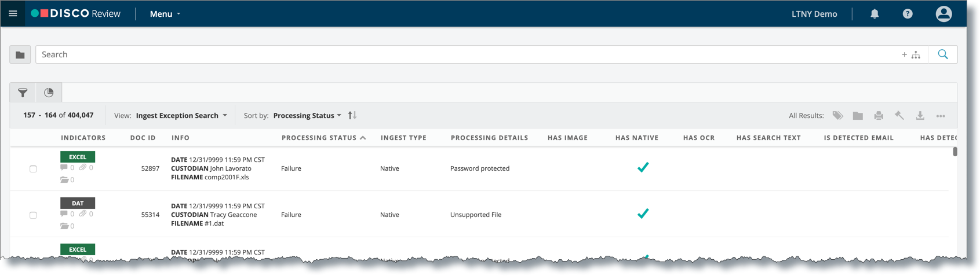The width and height of the screenshot is (980, 276).
Task: Open document ID 55314
Action: [x=150, y=215]
